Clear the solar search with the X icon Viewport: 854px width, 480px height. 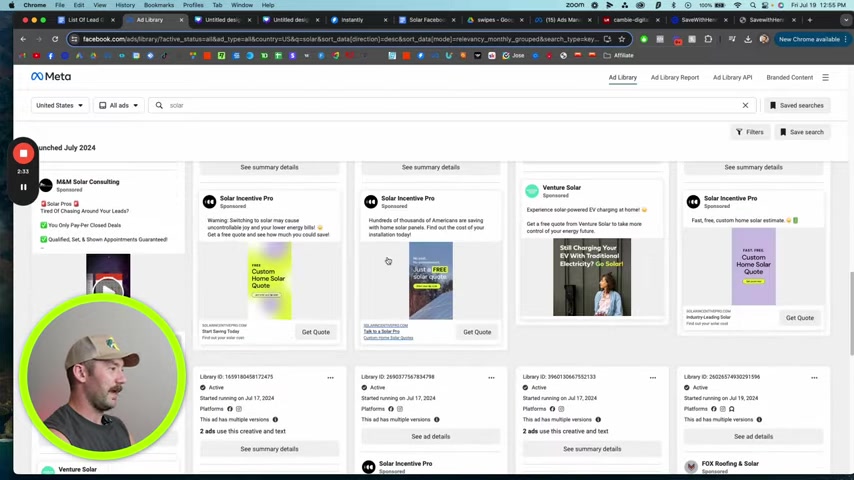[745, 105]
